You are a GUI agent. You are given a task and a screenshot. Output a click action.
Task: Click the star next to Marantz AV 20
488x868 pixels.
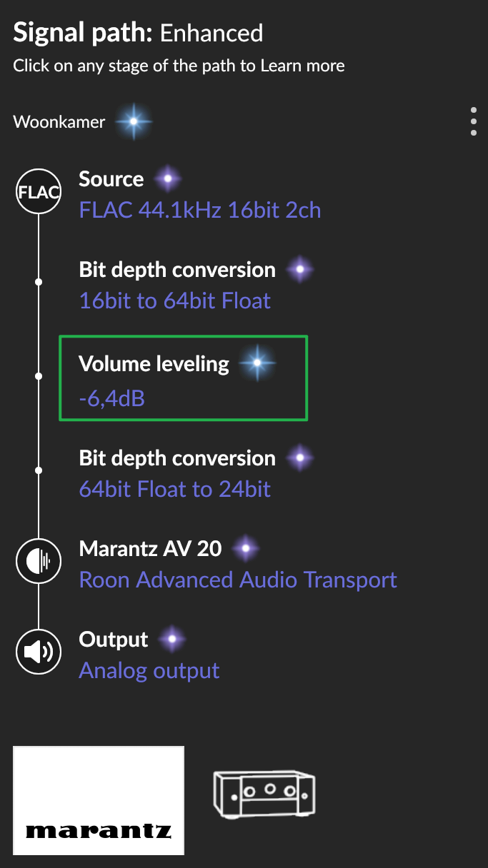point(247,549)
